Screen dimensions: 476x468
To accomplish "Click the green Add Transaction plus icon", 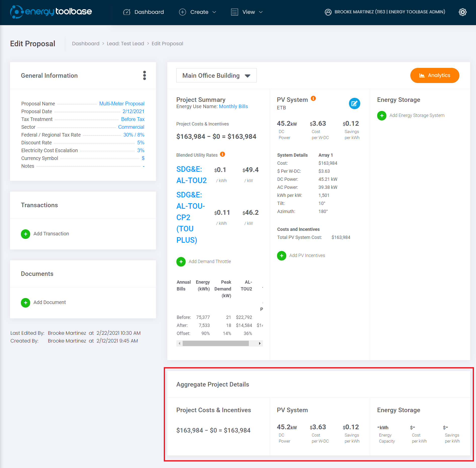I will point(25,234).
